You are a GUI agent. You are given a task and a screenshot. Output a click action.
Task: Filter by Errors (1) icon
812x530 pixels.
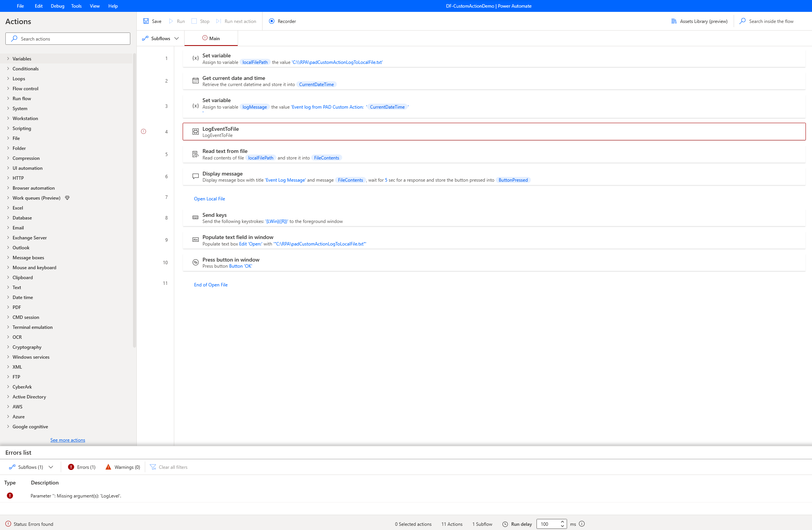[x=71, y=467]
